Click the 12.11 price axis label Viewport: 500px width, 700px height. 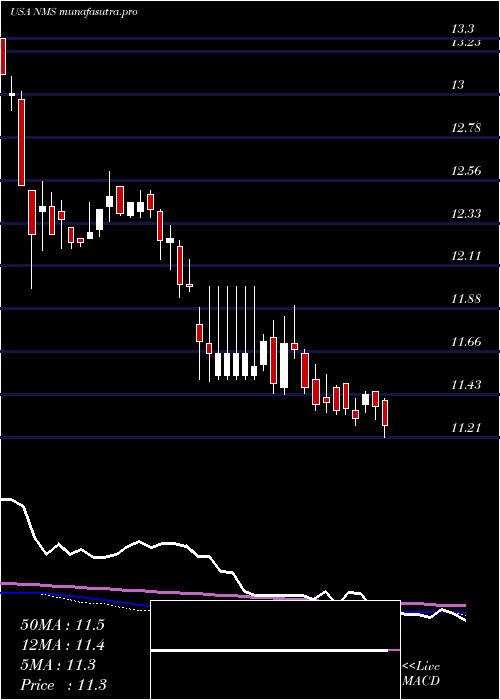pyautogui.click(x=466, y=256)
